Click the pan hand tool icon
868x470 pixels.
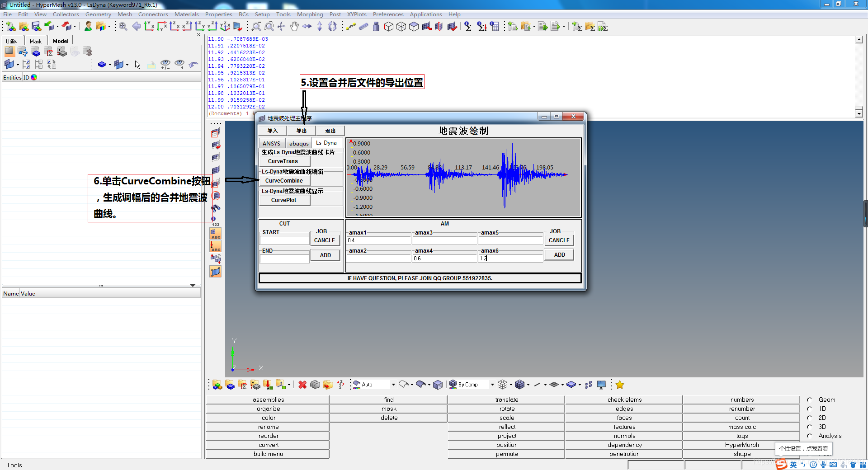[x=294, y=27]
